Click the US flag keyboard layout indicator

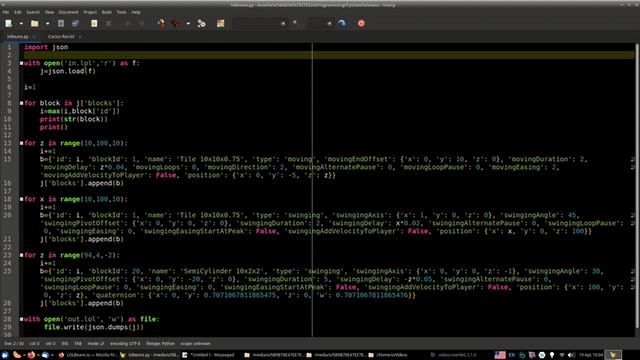pyautogui.click(x=500, y=355)
